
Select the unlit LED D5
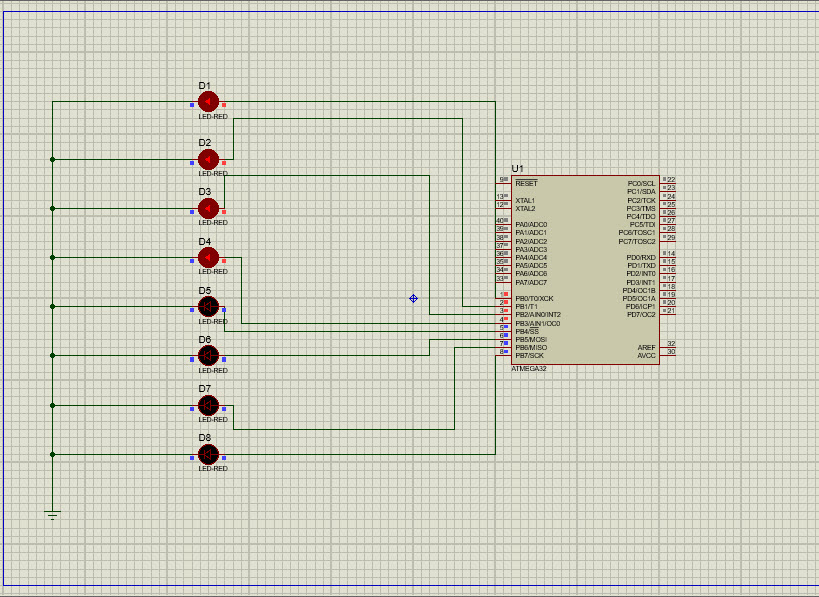tap(208, 306)
